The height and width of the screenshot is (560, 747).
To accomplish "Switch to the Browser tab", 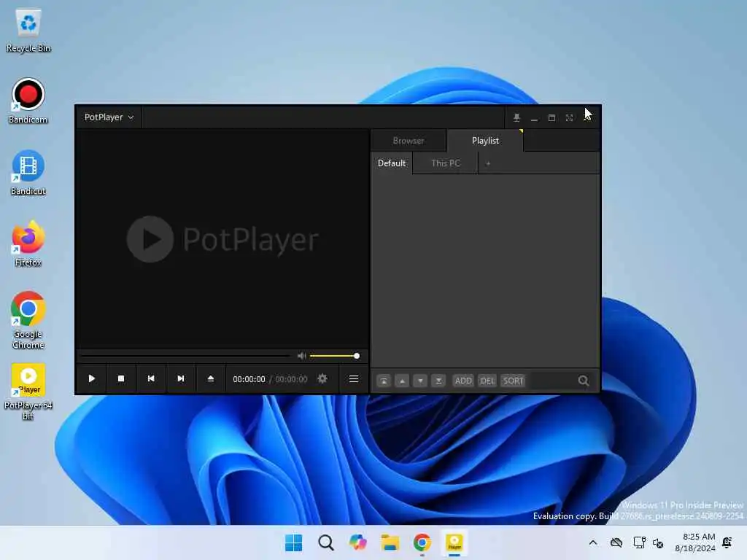I will [409, 141].
